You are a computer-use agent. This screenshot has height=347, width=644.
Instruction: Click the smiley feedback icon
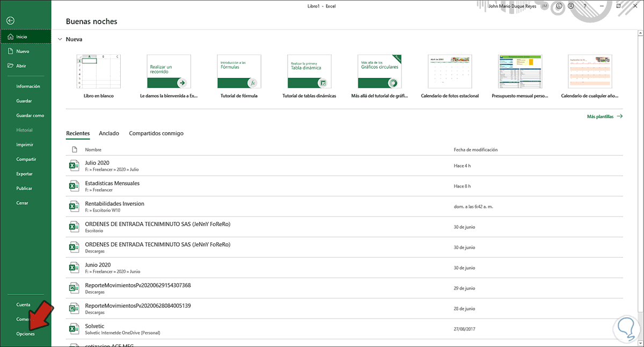coord(560,6)
